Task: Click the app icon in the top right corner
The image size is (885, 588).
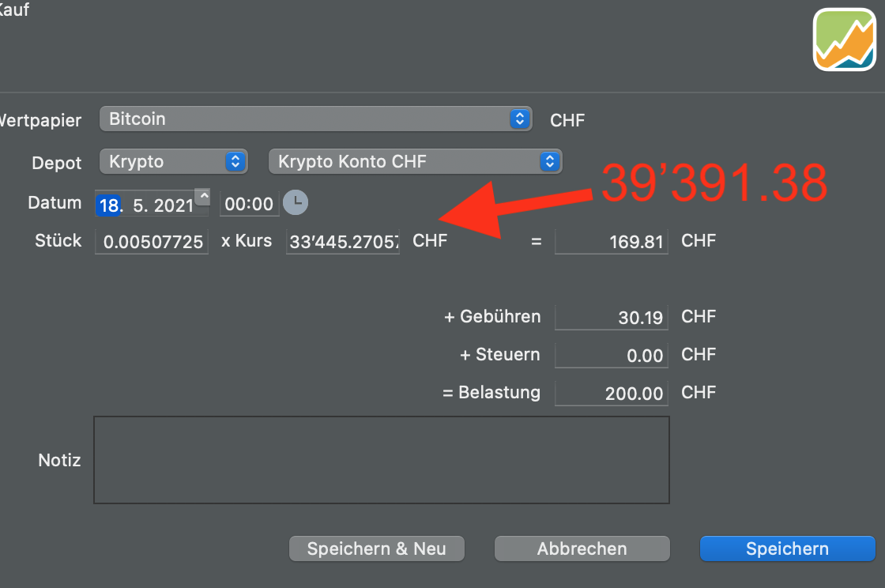Action: [845, 39]
